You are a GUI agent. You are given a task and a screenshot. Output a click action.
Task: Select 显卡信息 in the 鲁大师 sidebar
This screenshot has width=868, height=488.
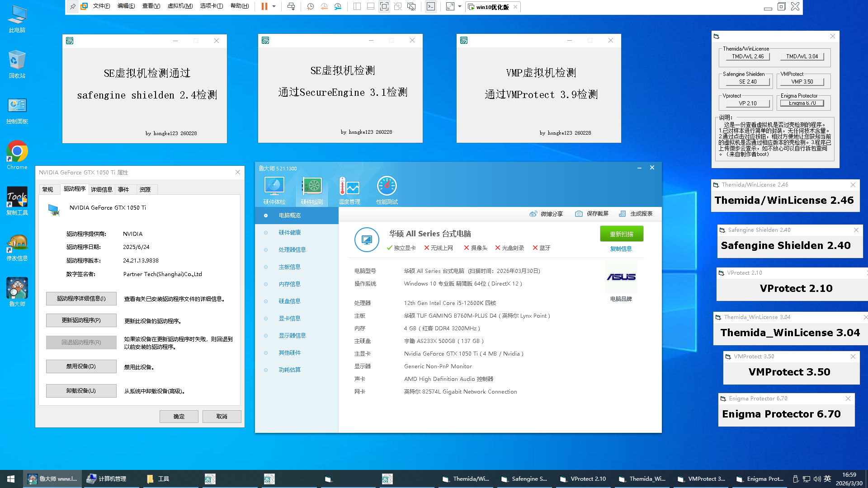(x=289, y=319)
